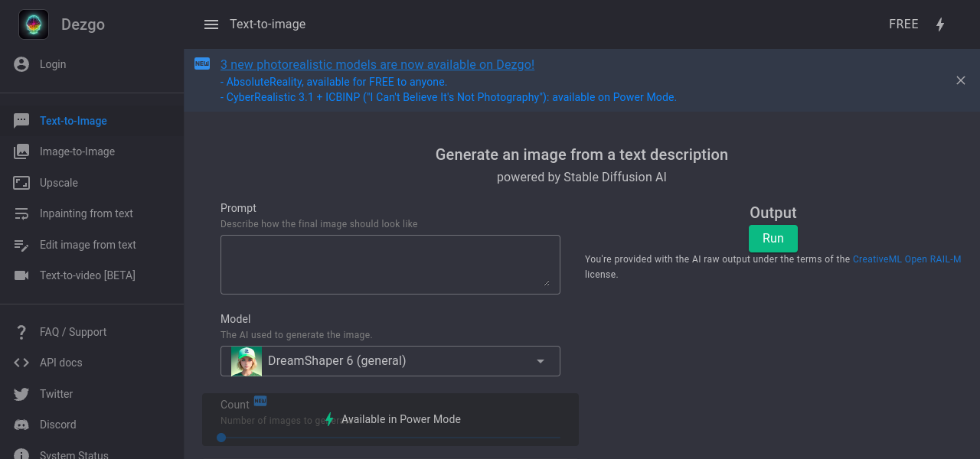Screen dimensions: 980x459
Task: Click the Twitter bird icon
Action: 21,394
